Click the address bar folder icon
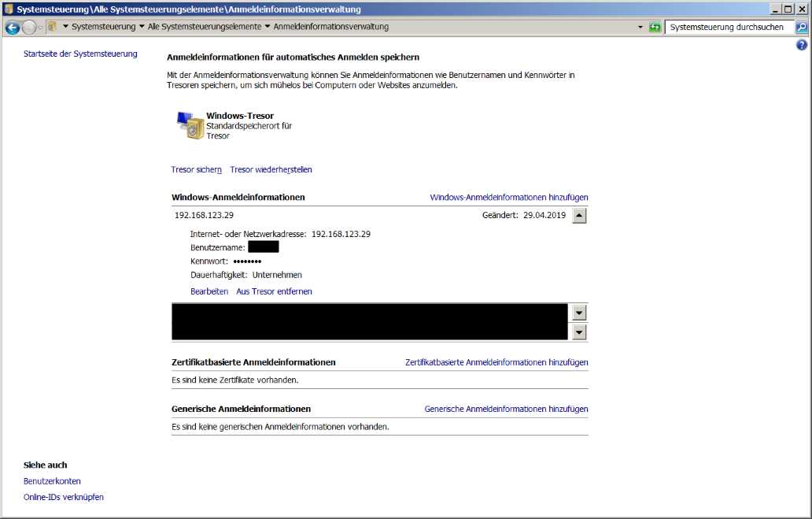Viewport: 812px width, 519px height. (x=52, y=27)
